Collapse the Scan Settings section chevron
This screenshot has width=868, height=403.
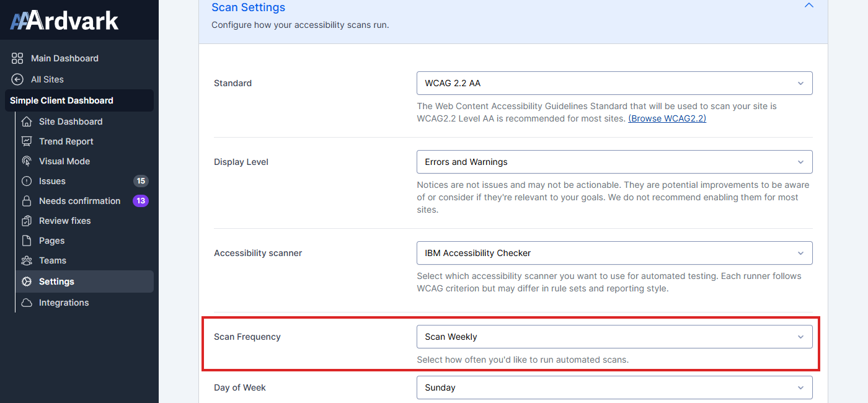808,6
